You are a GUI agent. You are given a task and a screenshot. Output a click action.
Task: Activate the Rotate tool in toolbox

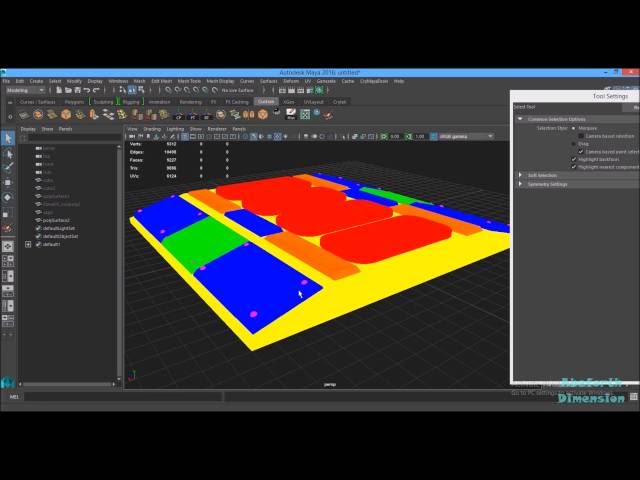(8, 198)
